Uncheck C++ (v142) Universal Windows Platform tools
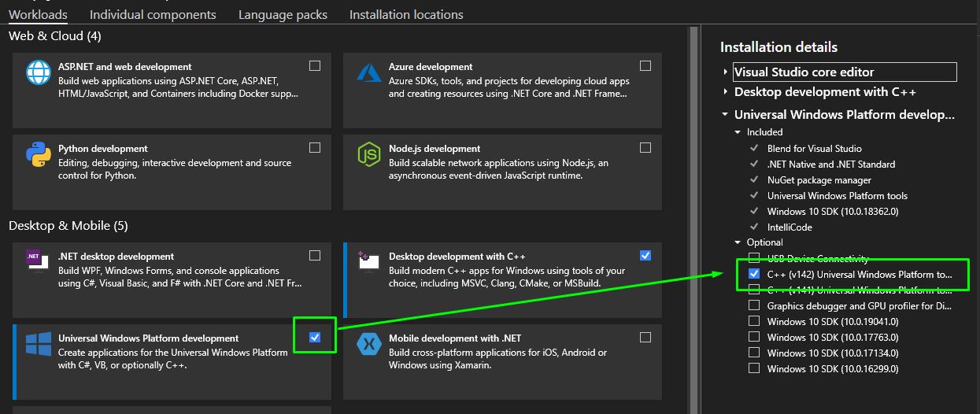980x414 pixels. (754, 274)
